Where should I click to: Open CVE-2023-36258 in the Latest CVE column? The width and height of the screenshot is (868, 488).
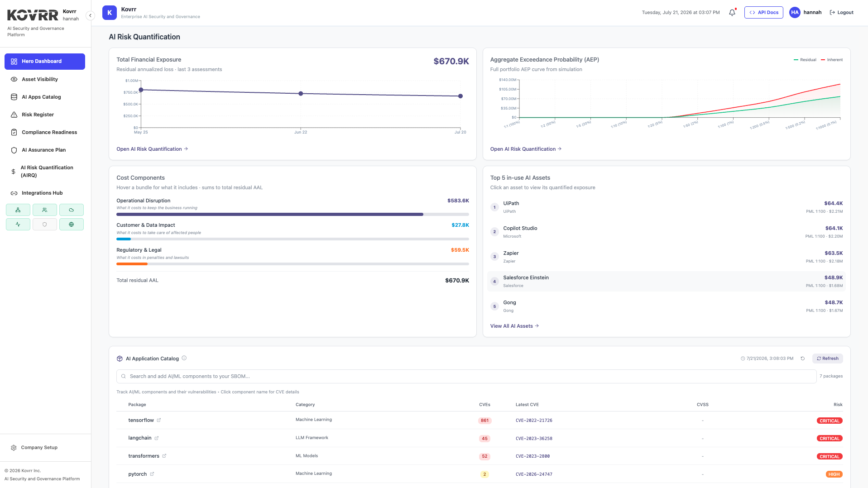click(534, 439)
